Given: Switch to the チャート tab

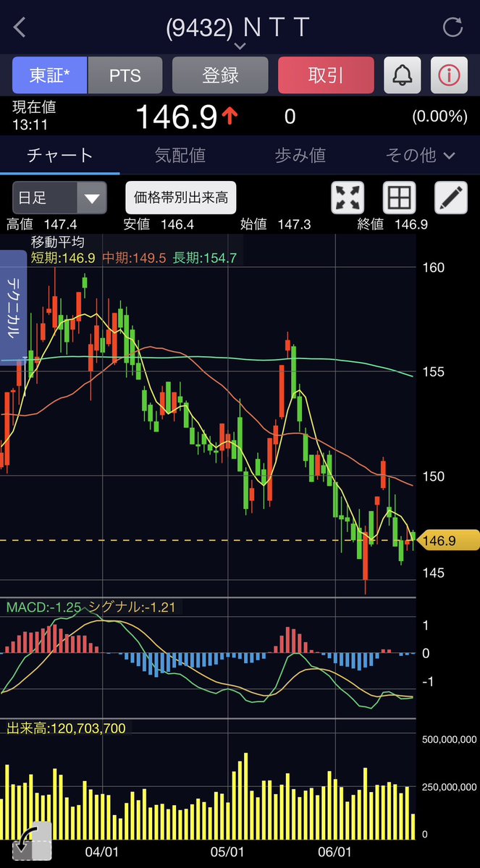Looking at the screenshot, I should click(60, 156).
